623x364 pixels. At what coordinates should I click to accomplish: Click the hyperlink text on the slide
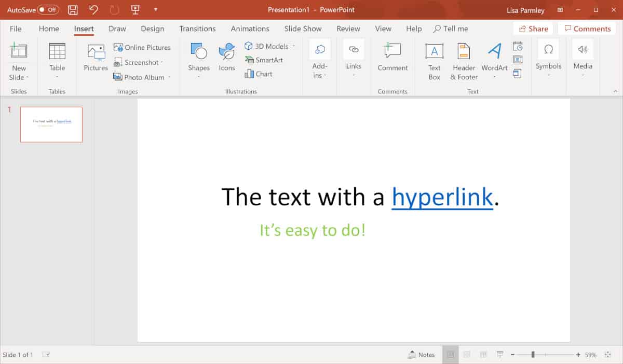point(442,197)
